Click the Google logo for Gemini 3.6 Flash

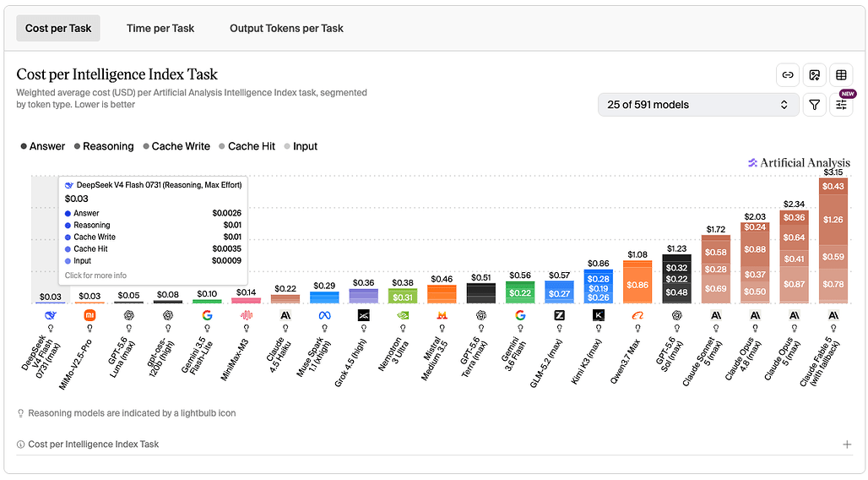tap(520, 315)
